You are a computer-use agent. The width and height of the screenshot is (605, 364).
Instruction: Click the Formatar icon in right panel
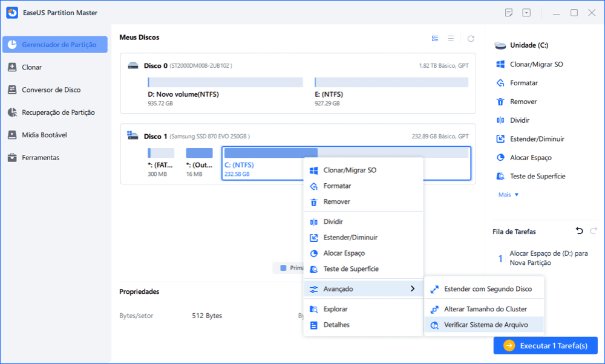coord(500,83)
